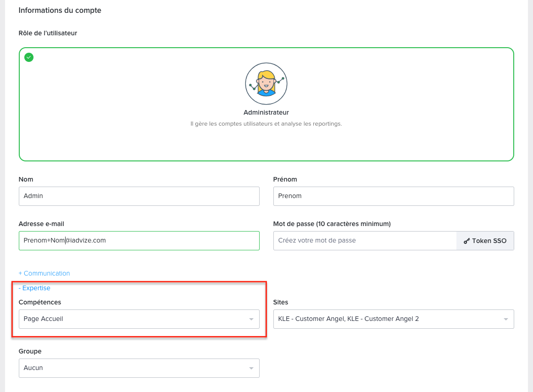Focus the Nom field containing Admin
The image size is (533, 392).
(x=139, y=196)
